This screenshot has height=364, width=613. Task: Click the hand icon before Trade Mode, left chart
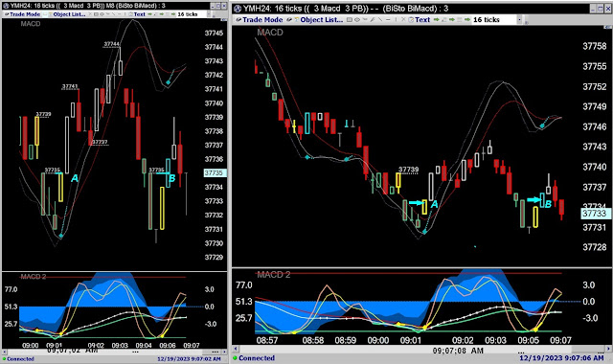(7, 14)
